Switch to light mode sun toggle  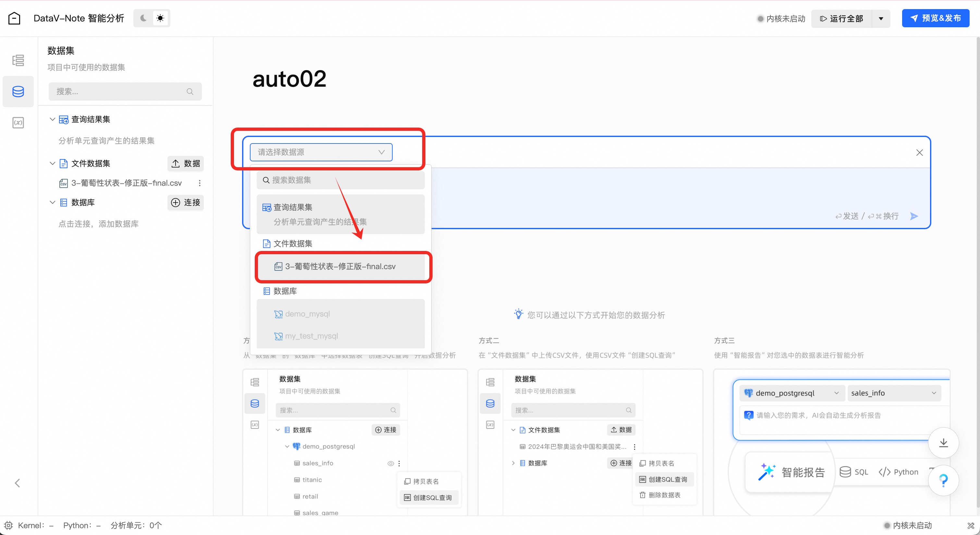[160, 18]
